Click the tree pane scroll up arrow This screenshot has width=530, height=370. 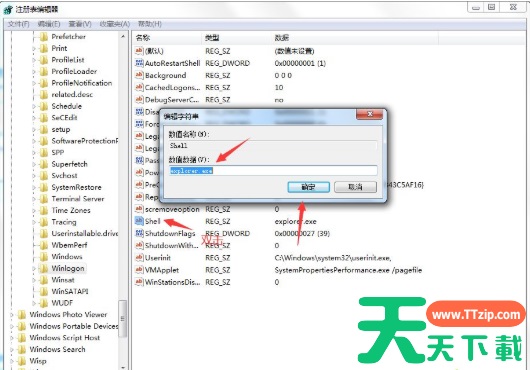coord(123,36)
